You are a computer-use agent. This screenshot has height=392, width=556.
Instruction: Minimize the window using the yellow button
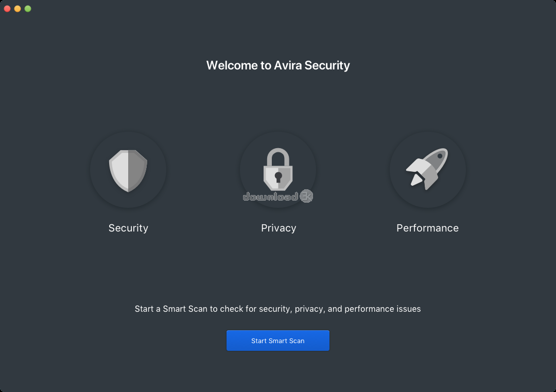tap(18, 9)
